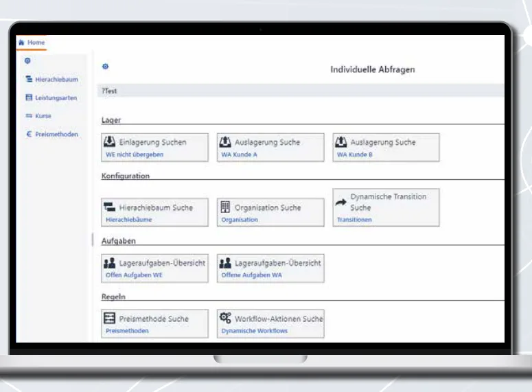Image resolution: width=532 pixels, height=392 pixels.
Task: Click the Hierachiebaum Suche hierarchy icon
Action: tap(110, 207)
